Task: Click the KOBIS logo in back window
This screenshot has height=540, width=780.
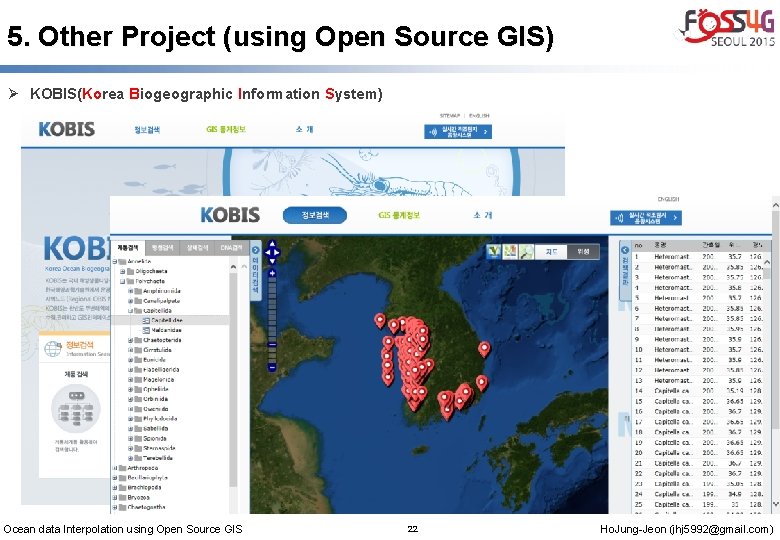Action: pyautogui.click(x=67, y=129)
